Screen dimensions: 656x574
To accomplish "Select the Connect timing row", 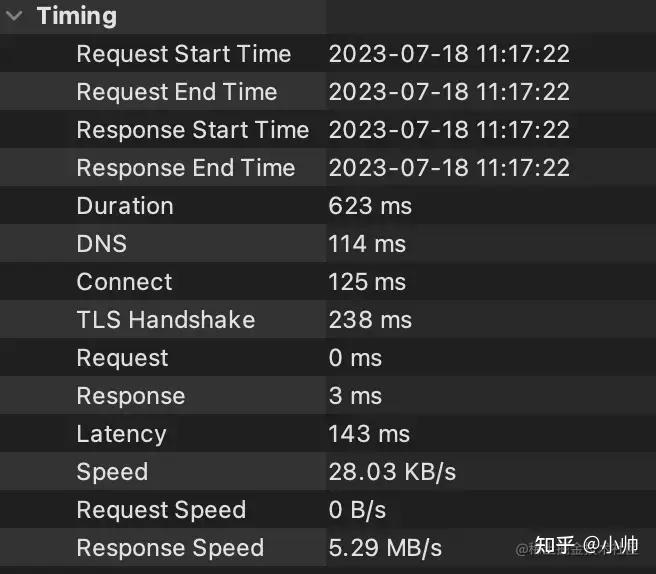I will point(124,282).
